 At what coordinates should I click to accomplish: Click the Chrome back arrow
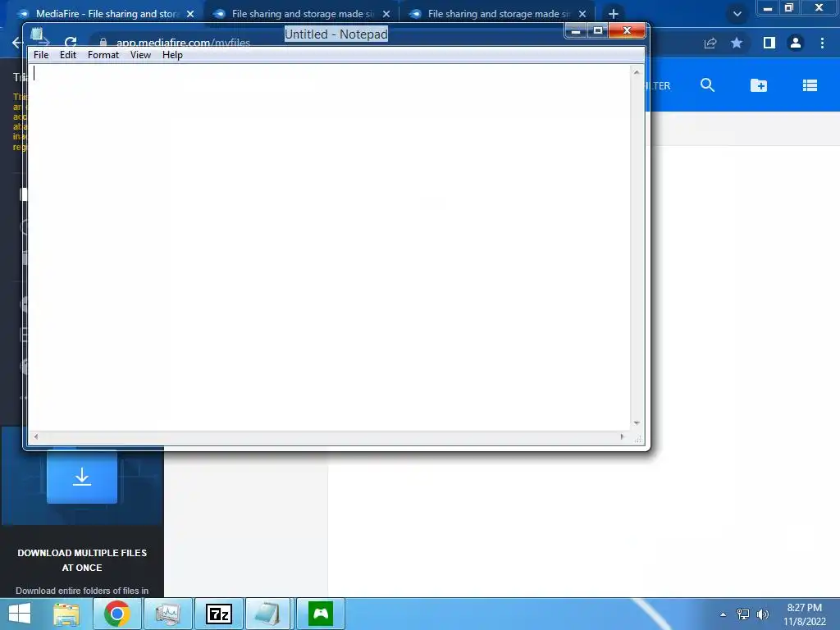tap(16, 43)
